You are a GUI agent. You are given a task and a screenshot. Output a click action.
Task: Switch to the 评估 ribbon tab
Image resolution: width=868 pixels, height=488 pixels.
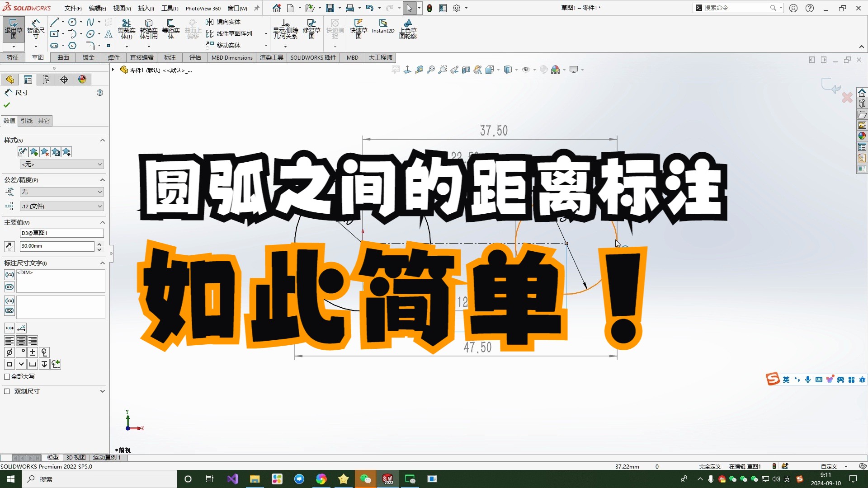[195, 57]
